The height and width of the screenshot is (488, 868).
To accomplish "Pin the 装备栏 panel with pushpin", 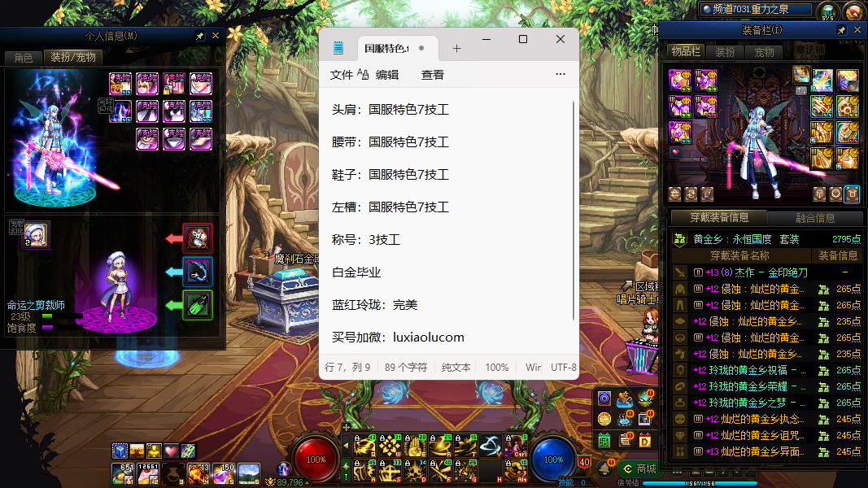I will [x=841, y=30].
